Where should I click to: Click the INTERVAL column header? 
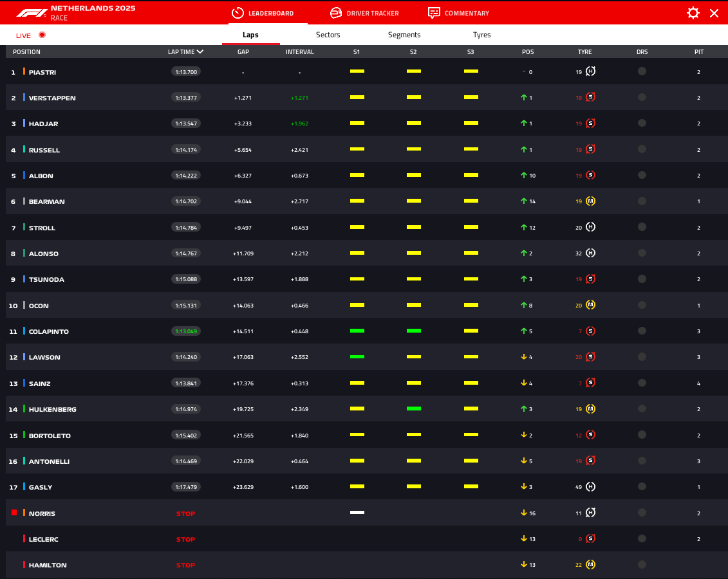299,52
